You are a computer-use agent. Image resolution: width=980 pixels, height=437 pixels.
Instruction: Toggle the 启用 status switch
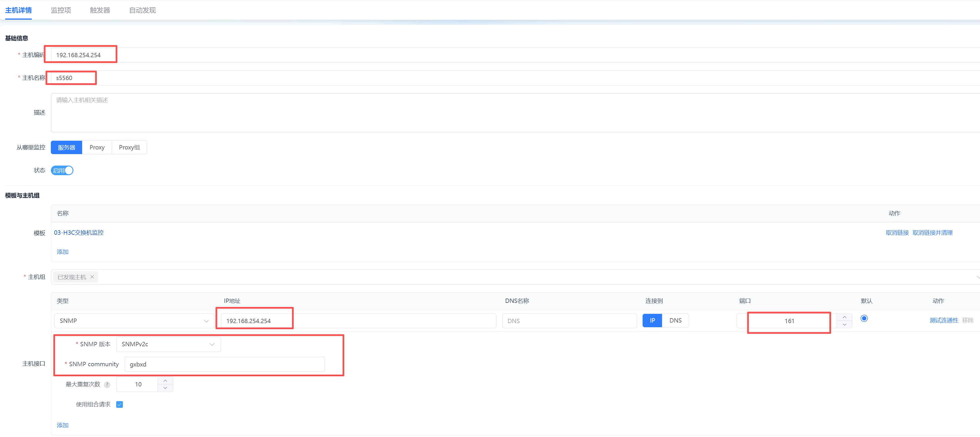(62, 171)
